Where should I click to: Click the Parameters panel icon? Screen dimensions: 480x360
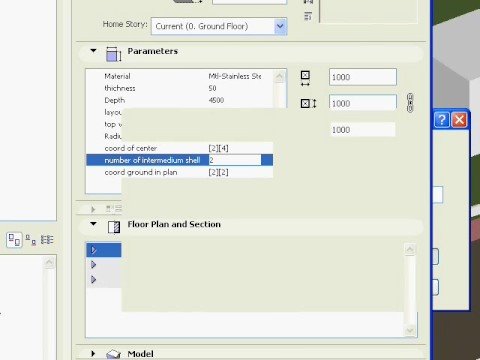click(113, 54)
